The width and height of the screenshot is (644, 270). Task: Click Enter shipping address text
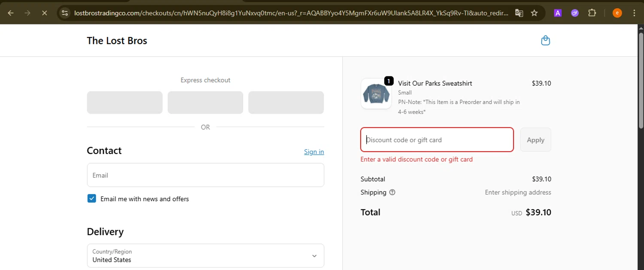click(518, 192)
